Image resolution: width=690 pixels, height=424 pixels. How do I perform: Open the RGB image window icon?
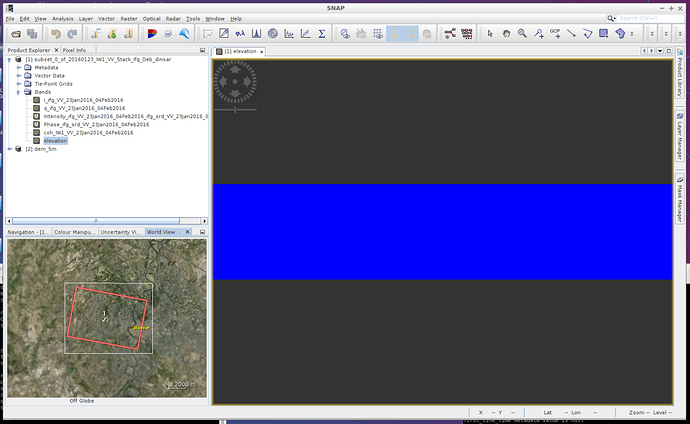click(152, 34)
